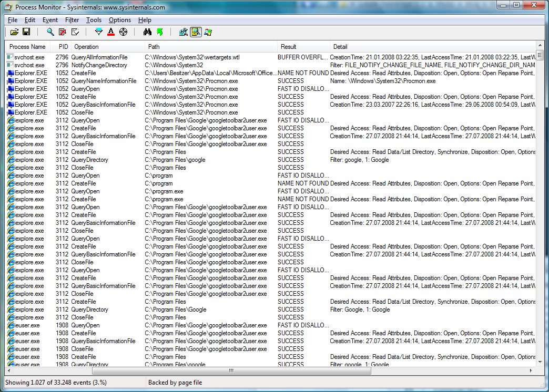This screenshot has height=392, width=549.
Task: Click the Clear display toolbar icon
Action: coord(75,32)
